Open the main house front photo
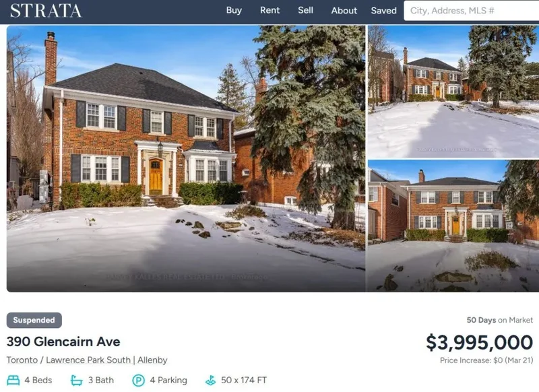Screen dimensions: 539x392 click(186, 159)
